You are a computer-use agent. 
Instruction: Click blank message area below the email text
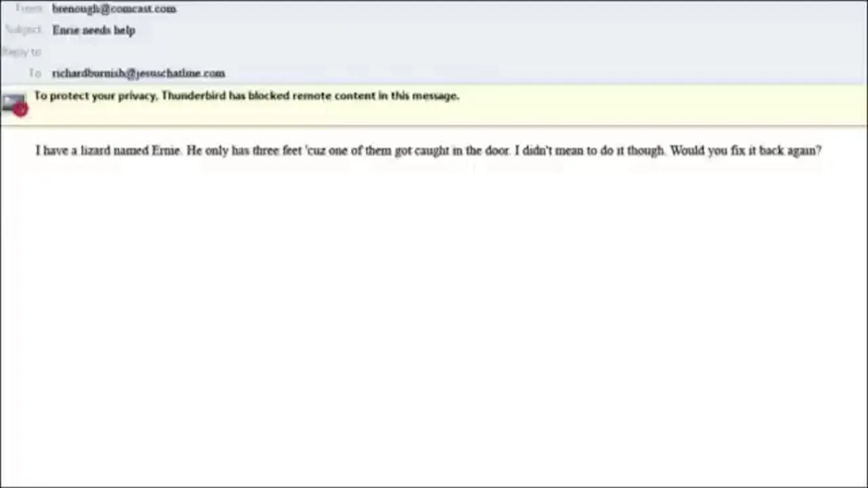pyautogui.click(x=434, y=305)
